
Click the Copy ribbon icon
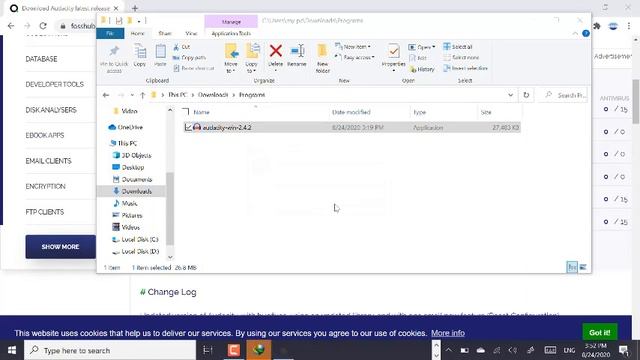[140, 55]
